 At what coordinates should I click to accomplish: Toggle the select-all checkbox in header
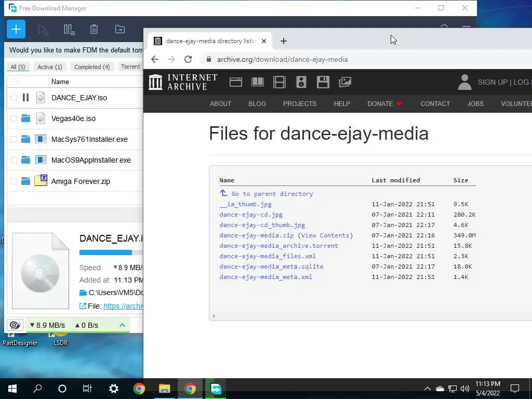(x=14, y=82)
